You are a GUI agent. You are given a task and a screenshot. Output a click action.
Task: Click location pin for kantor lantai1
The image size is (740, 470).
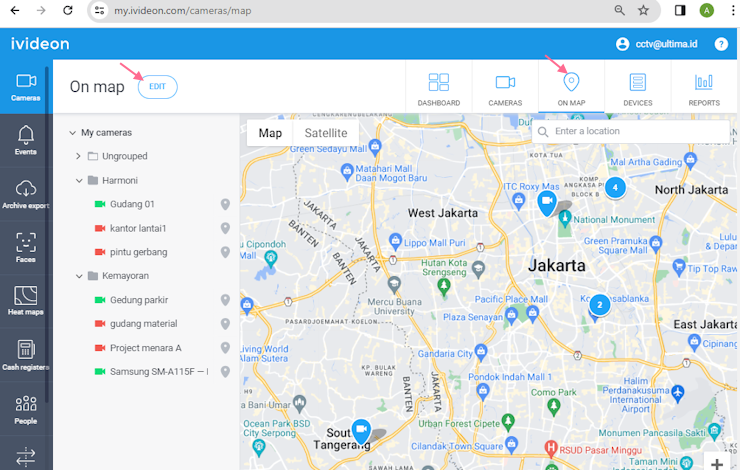[x=226, y=228]
